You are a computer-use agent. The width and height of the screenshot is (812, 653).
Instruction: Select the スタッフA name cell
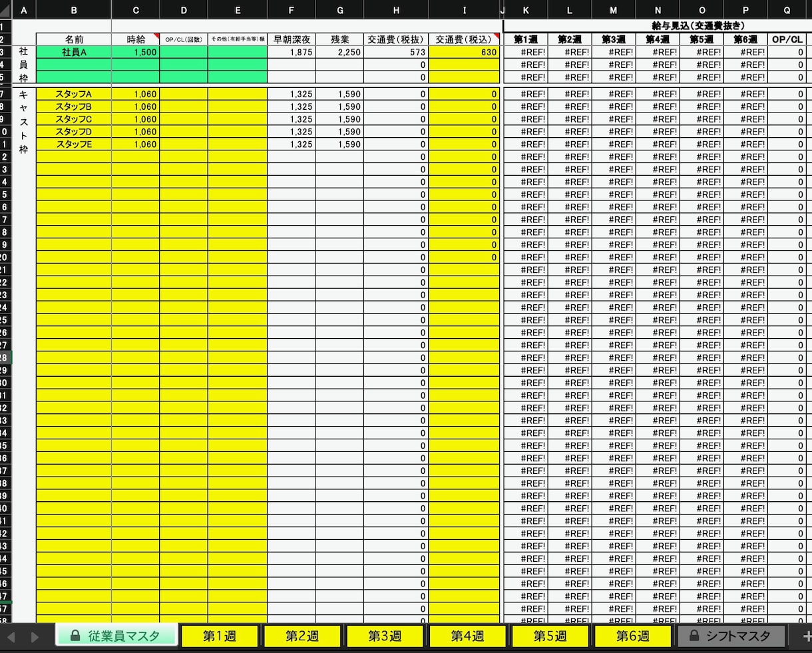tap(74, 94)
